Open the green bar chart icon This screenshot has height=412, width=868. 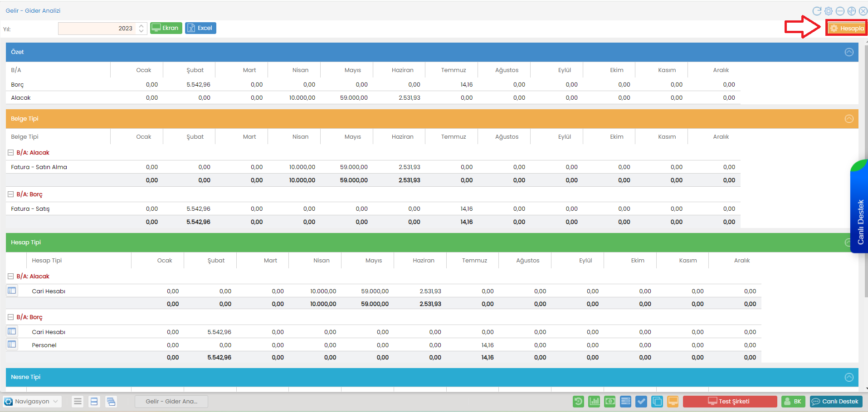click(x=594, y=401)
